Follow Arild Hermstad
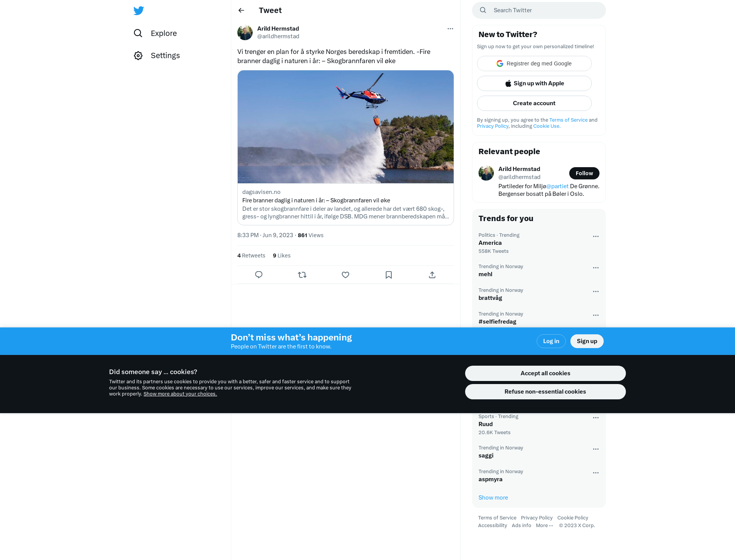The image size is (735, 560). [584, 173]
